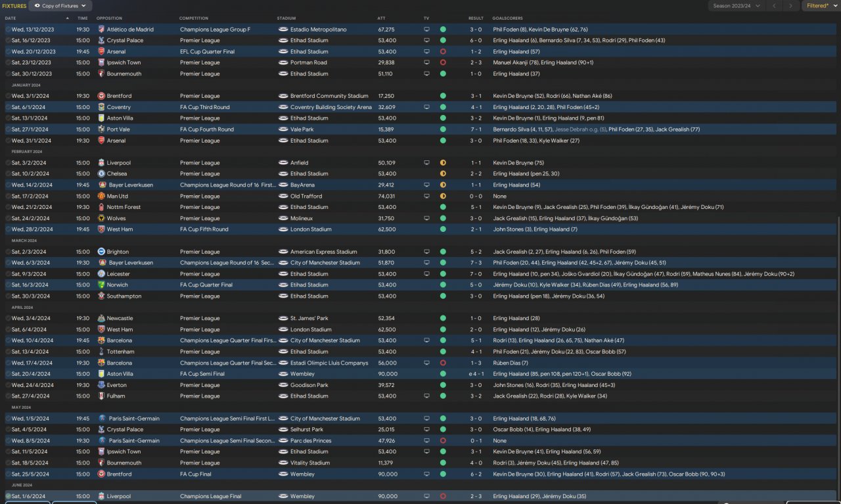The image size is (841, 504).
Task: Click the Newcastle club badge
Action: [x=101, y=319]
